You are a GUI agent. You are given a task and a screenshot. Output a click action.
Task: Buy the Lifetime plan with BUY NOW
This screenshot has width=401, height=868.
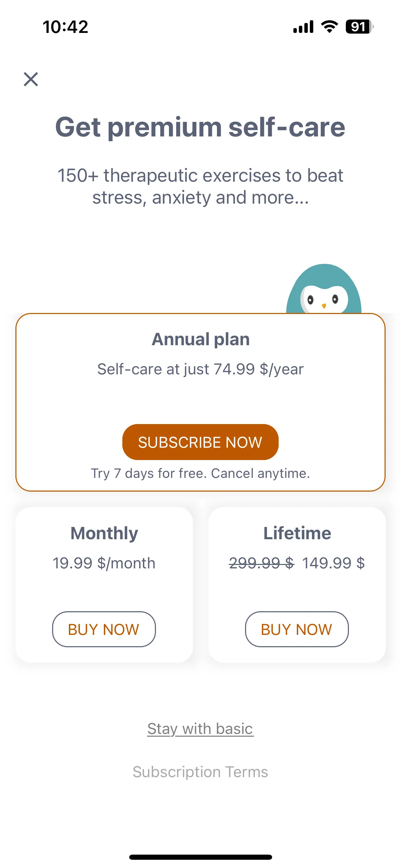297,629
